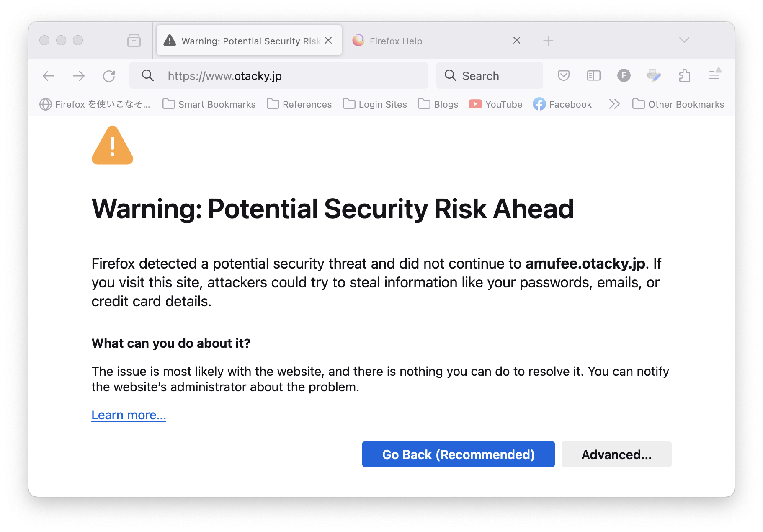763x532 pixels.
Task: Follow the Learn more... link
Action: (129, 415)
